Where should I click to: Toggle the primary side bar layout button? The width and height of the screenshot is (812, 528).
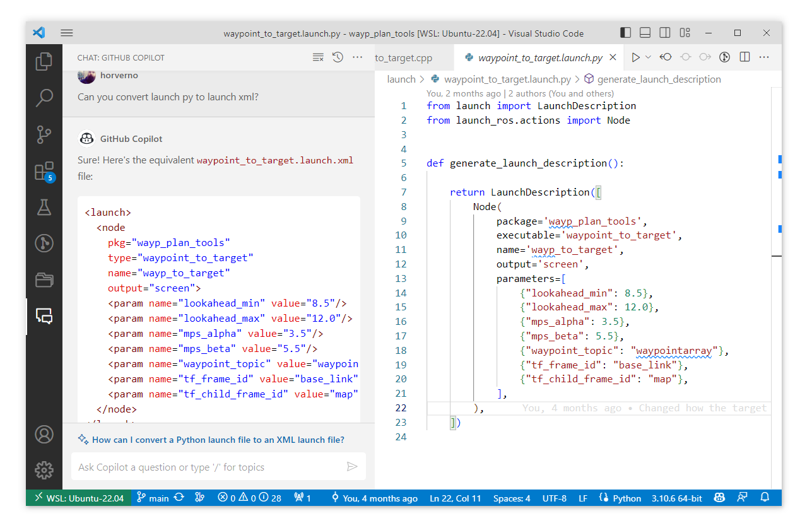[x=625, y=33]
